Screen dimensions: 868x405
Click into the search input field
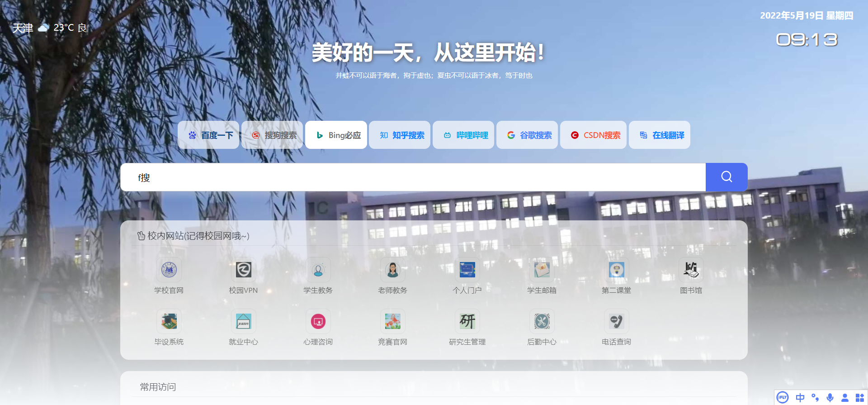click(x=413, y=177)
